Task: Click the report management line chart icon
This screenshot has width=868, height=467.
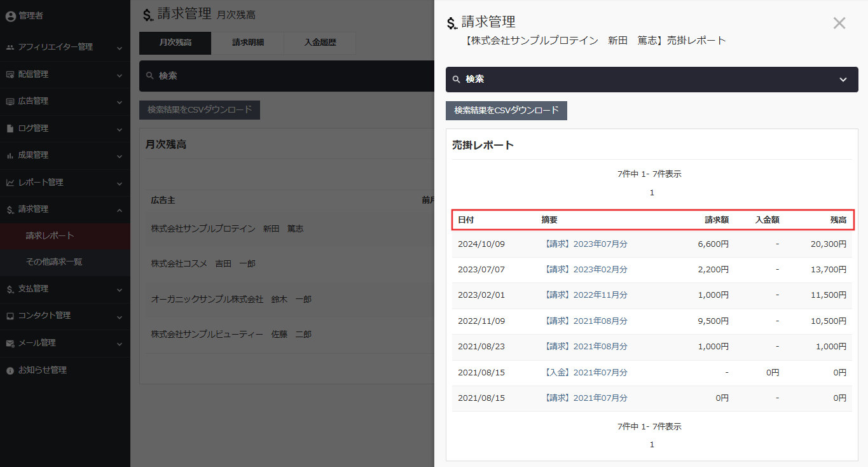Action: (10, 183)
